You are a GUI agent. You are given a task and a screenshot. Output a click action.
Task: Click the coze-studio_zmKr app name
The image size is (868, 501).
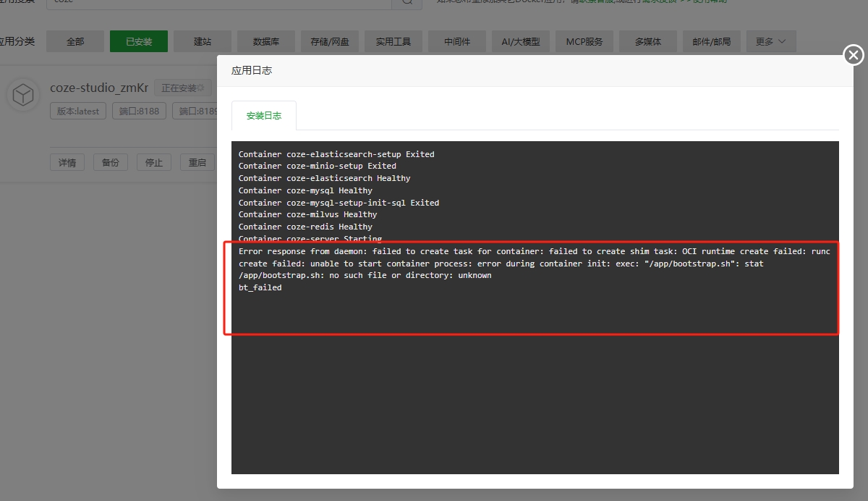pyautogui.click(x=99, y=88)
